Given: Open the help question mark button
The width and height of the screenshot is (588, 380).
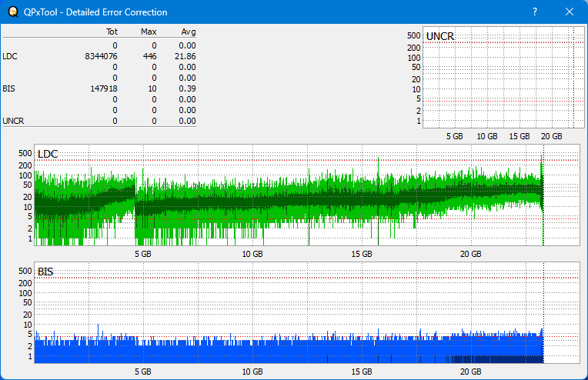Looking at the screenshot, I should [x=535, y=12].
